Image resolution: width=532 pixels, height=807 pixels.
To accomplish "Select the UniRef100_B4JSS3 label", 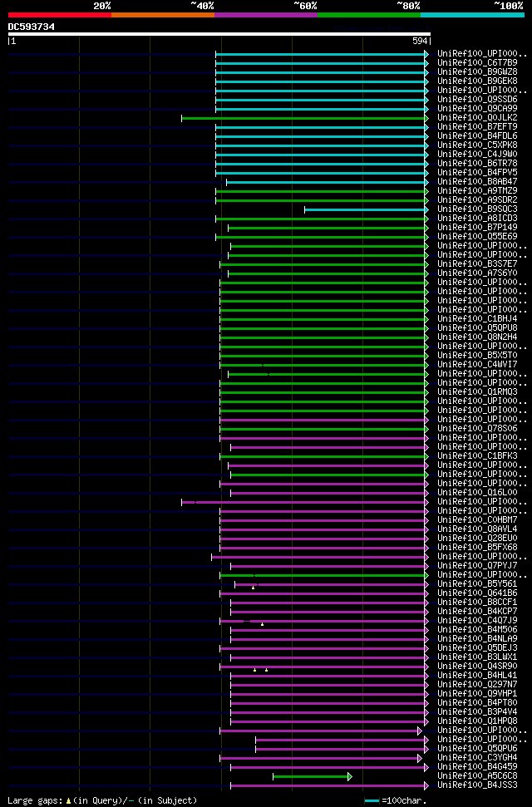I will pyautogui.click(x=477, y=786).
